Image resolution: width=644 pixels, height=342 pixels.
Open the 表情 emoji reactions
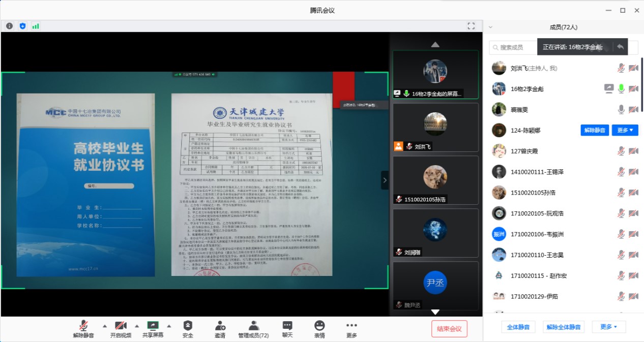point(319,329)
